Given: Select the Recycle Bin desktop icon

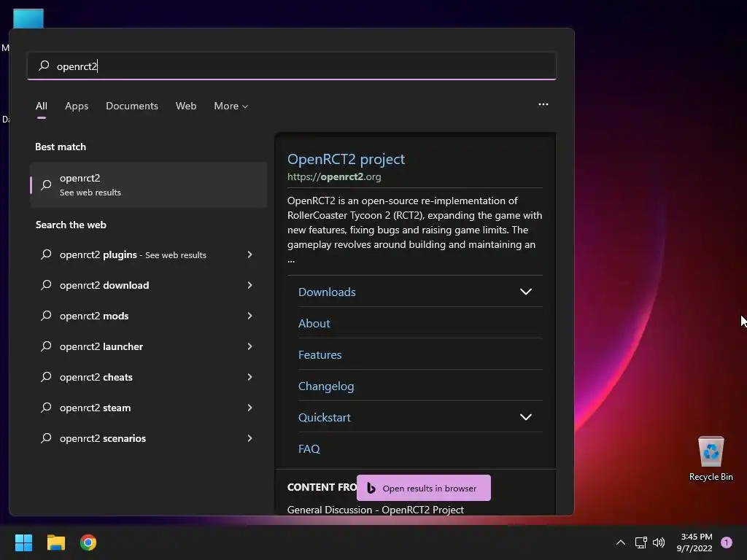Looking at the screenshot, I should [711, 459].
